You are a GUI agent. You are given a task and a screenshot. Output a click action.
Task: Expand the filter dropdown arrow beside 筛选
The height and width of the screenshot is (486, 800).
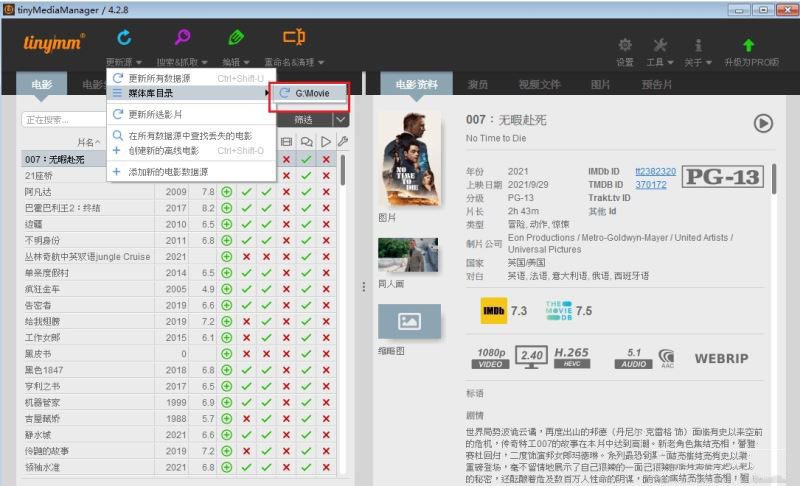(x=340, y=120)
